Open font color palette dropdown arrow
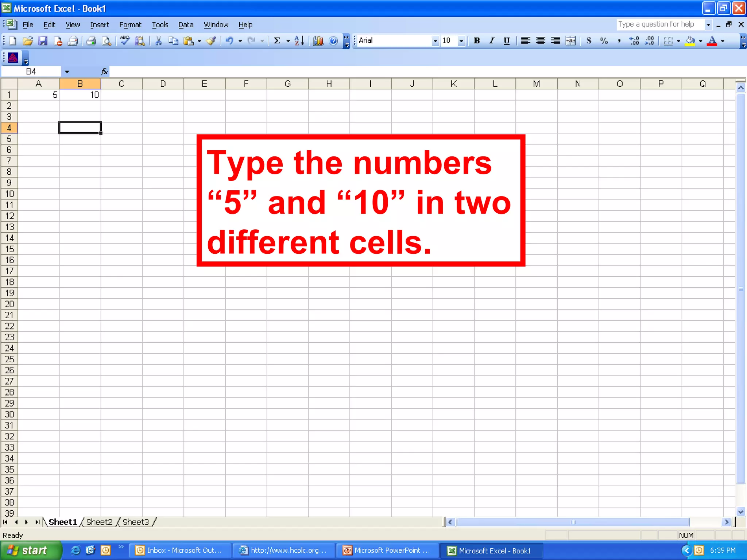The height and width of the screenshot is (560, 747). coord(723,41)
